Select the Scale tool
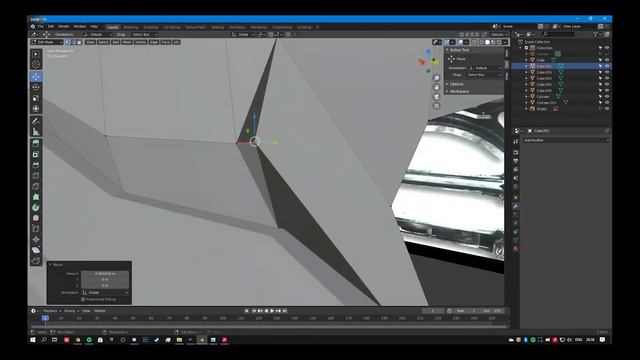 (36, 98)
